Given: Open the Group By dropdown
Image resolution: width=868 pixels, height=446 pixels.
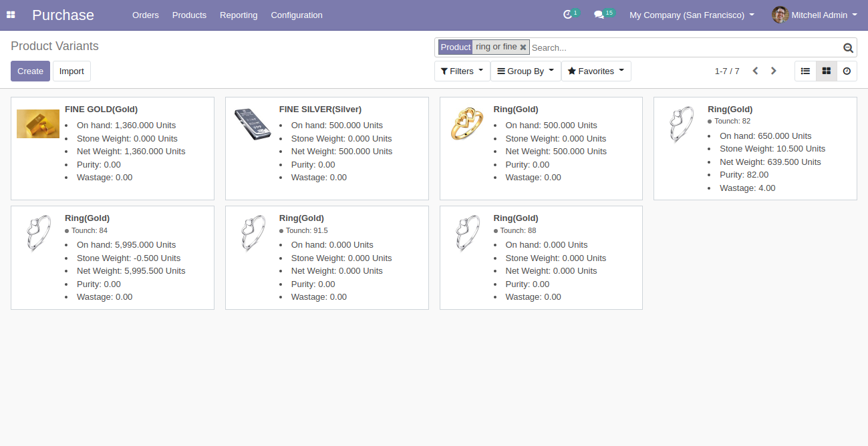Looking at the screenshot, I should [525, 71].
